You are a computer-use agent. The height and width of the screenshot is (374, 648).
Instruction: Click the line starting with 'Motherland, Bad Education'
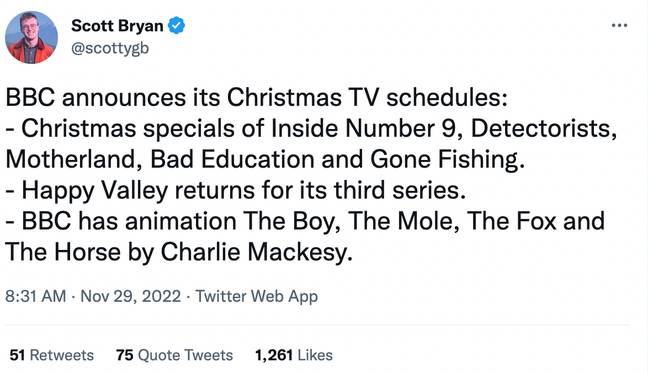pyautogui.click(x=265, y=160)
